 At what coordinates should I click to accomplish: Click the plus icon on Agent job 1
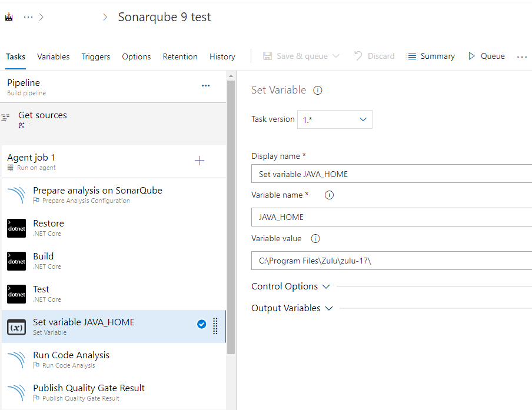coord(199,161)
